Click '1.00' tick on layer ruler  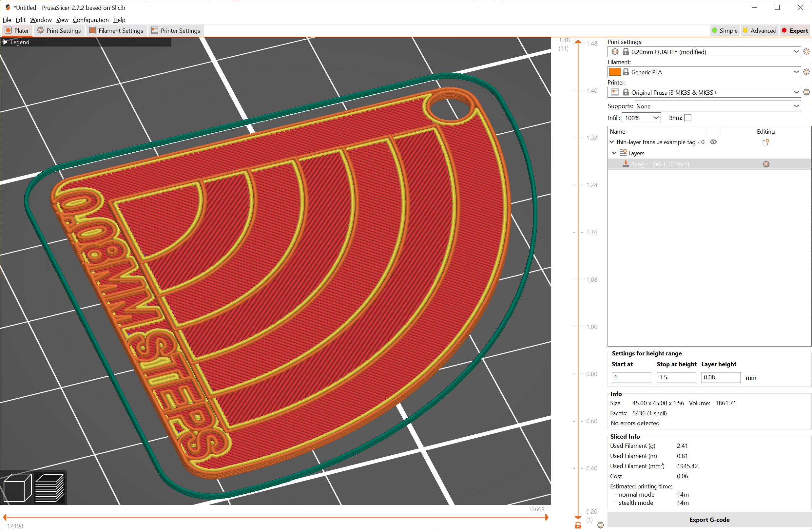[591, 327]
